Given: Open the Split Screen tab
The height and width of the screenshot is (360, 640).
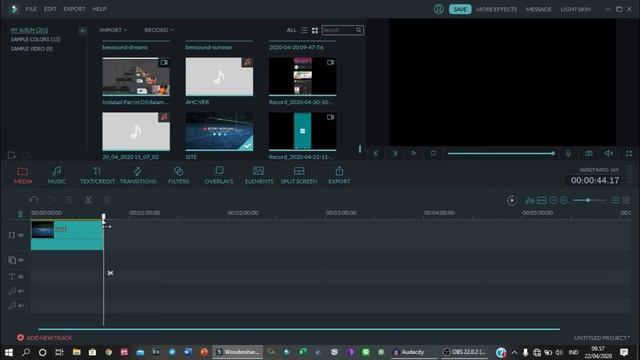Looking at the screenshot, I should coord(299,175).
